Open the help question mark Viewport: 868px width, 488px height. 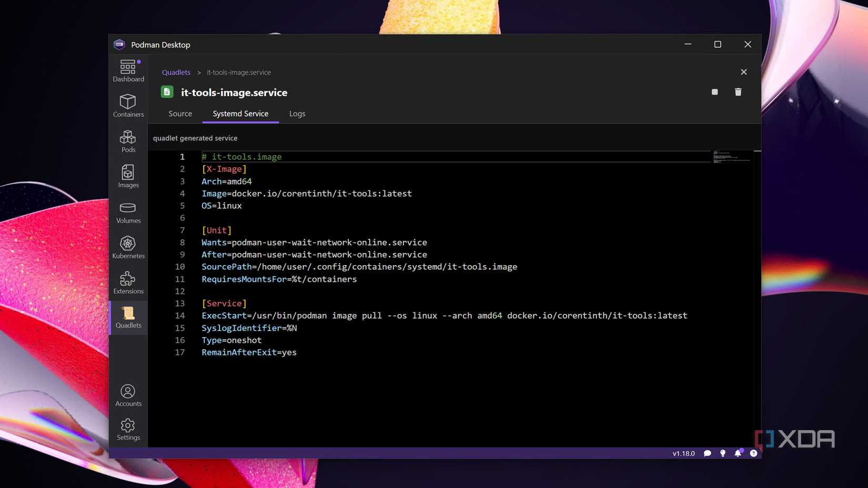[753, 453]
